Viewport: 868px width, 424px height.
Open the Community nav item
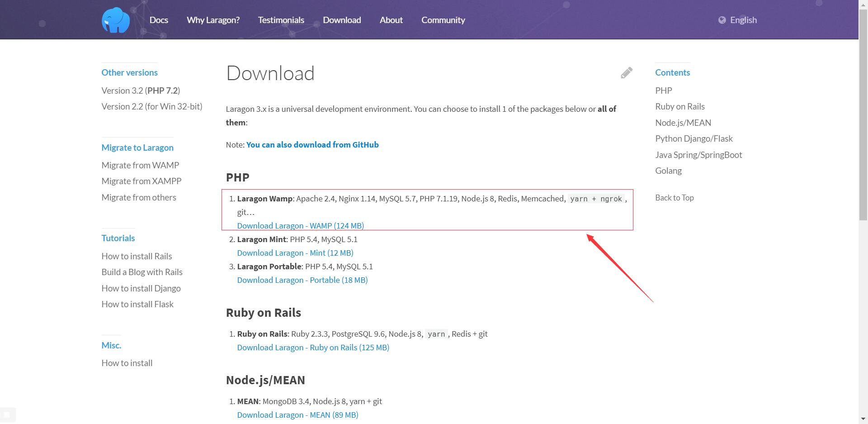tap(443, 20)
